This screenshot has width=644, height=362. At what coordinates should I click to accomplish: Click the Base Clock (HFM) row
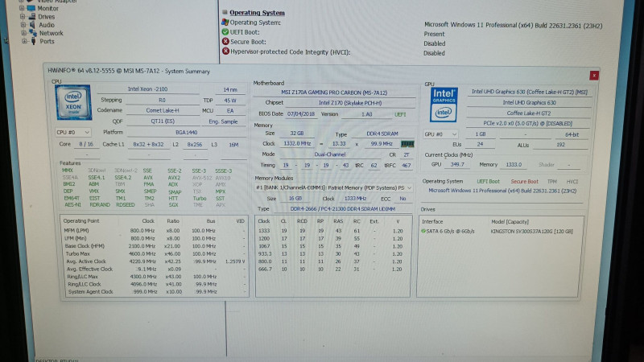point(155,246)
